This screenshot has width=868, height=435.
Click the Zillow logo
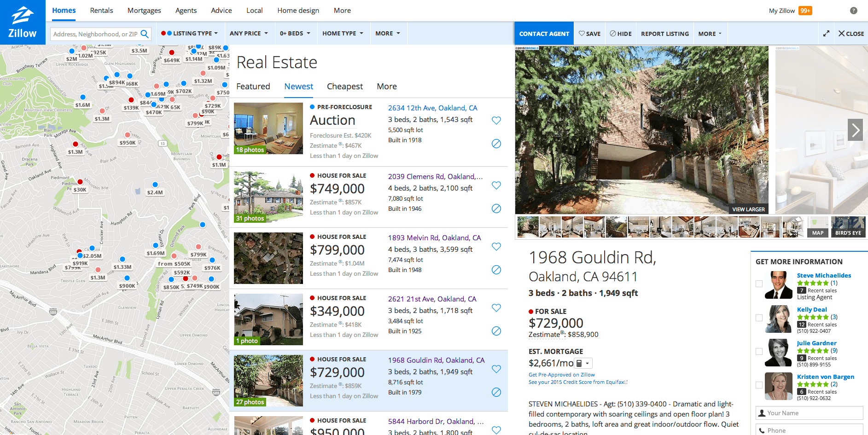[22, 22]
